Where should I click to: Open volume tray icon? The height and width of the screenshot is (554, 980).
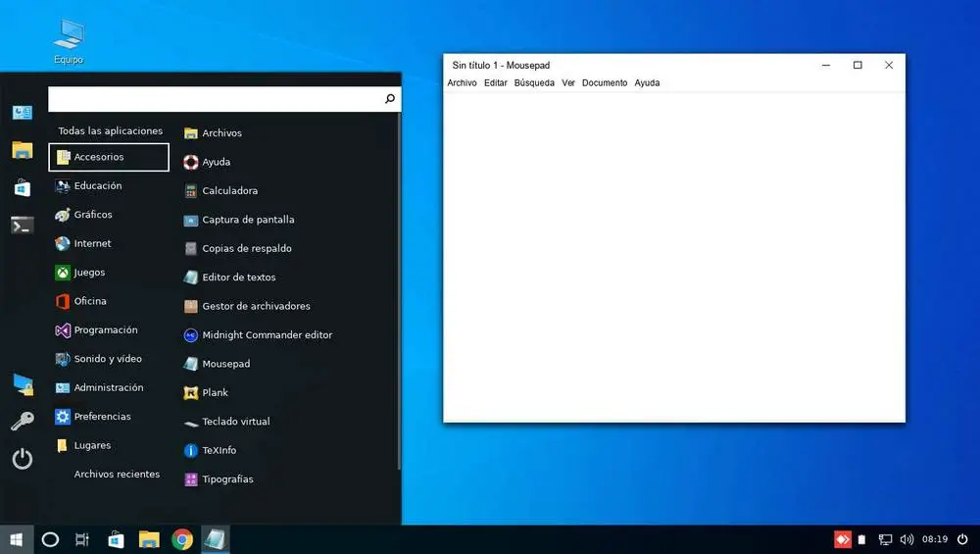906,539
